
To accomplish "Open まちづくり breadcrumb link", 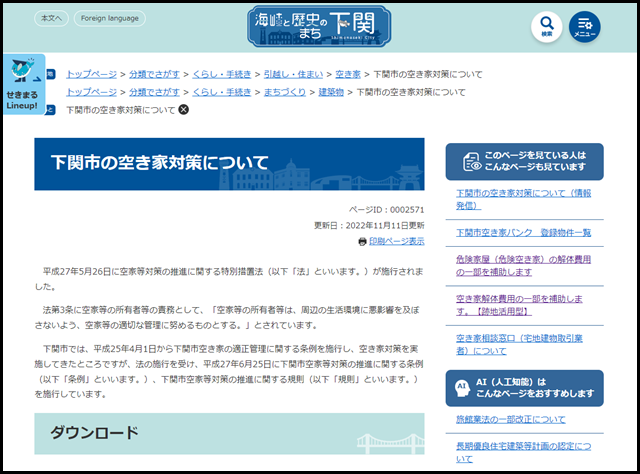I will point(284,92).
